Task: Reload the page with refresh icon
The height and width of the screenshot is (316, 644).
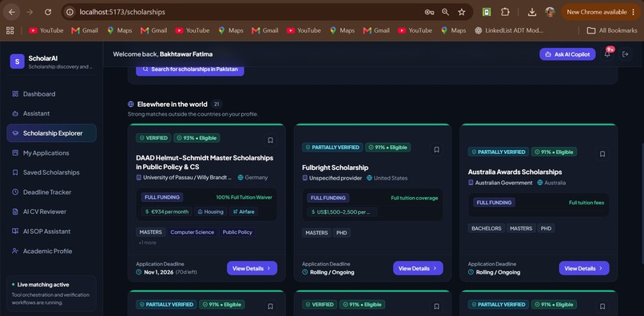Action: pos(48,12)
